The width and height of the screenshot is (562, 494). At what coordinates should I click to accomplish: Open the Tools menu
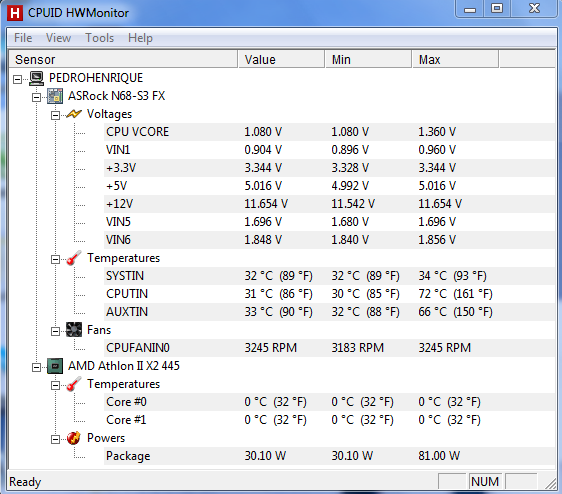99,38
